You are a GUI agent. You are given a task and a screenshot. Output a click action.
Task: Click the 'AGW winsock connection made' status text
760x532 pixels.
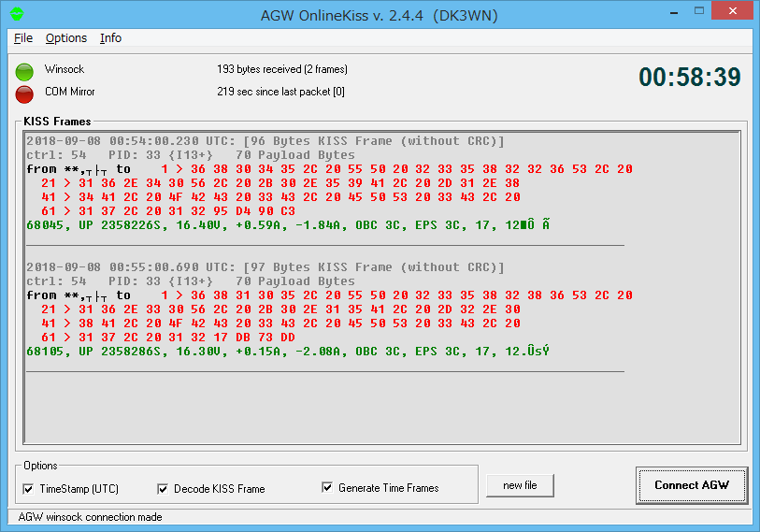click(x=90, y=517)
